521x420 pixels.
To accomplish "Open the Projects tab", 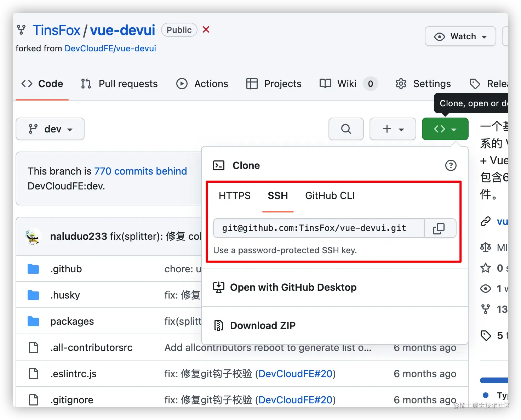I will [274, 84].
